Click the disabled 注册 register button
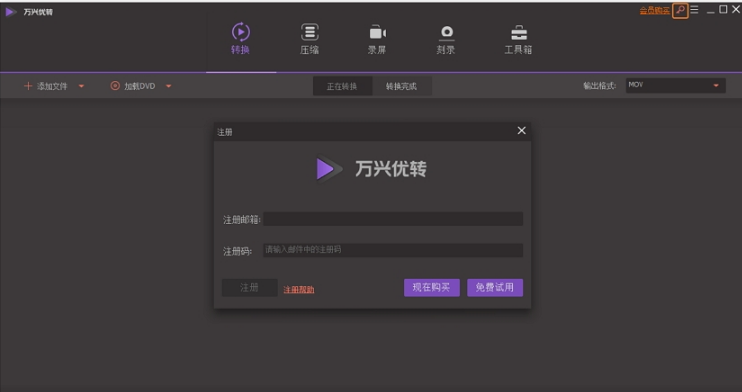This screenshot has width=742, height=392. click(249, 287)
